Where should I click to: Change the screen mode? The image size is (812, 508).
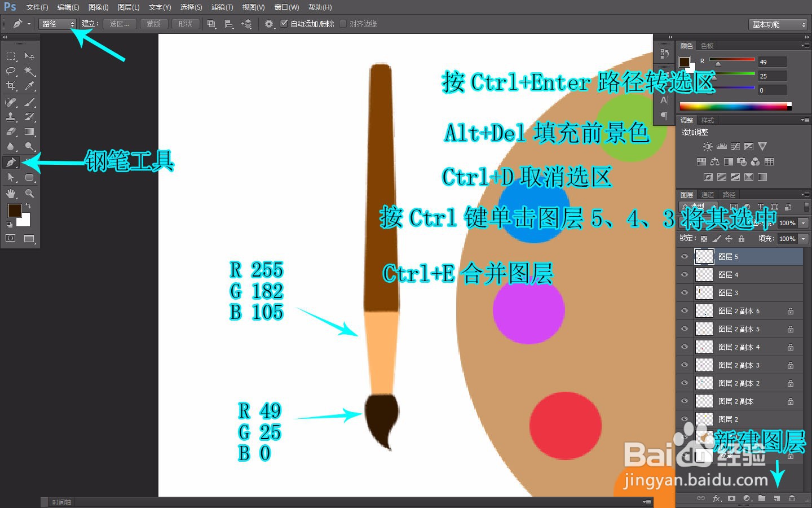coord(29,239)
